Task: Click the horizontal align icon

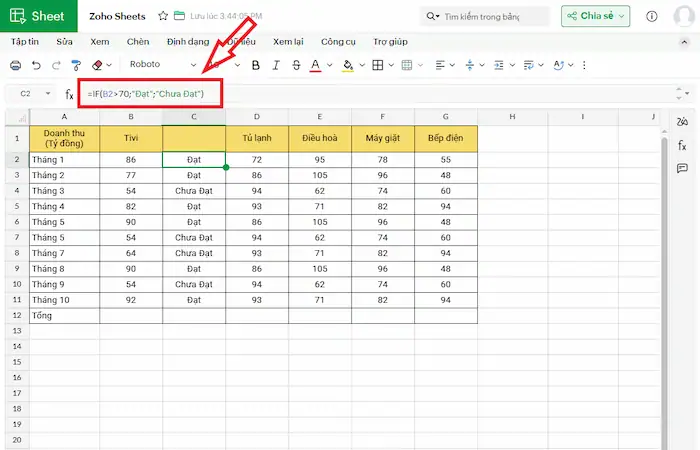Action: click(x=440, y=65)
